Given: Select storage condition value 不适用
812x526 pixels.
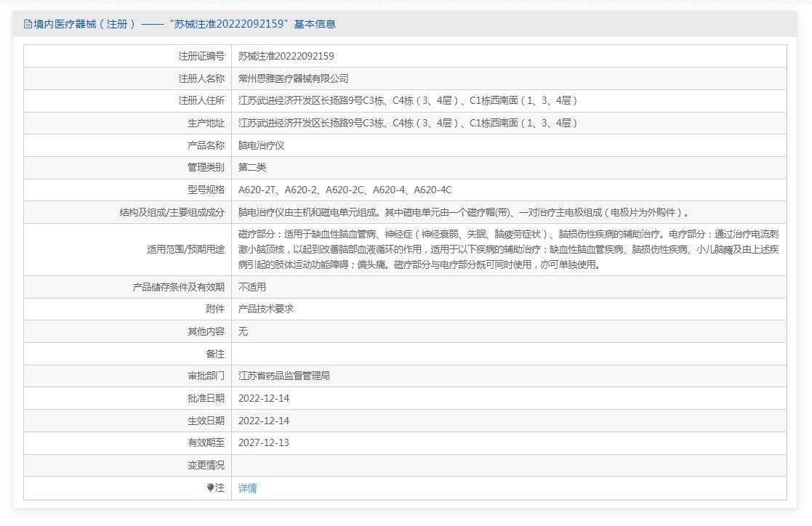Looking at the screenshot, I should pos(252,287).
